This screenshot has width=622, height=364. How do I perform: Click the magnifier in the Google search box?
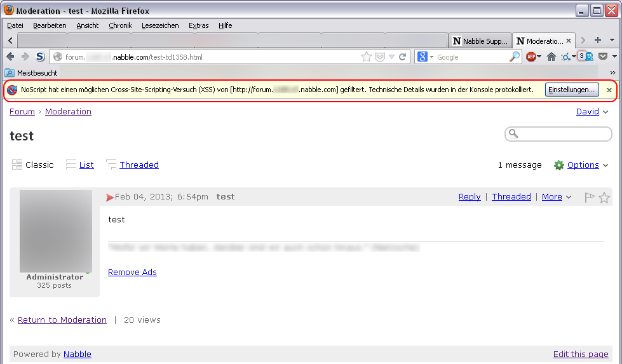tap(515, 57)
